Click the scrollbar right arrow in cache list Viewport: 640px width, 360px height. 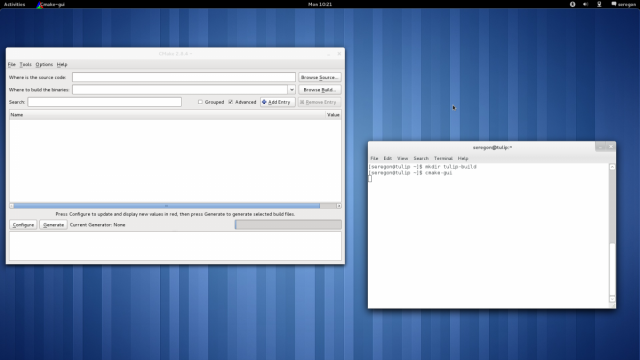click(339, 206)
